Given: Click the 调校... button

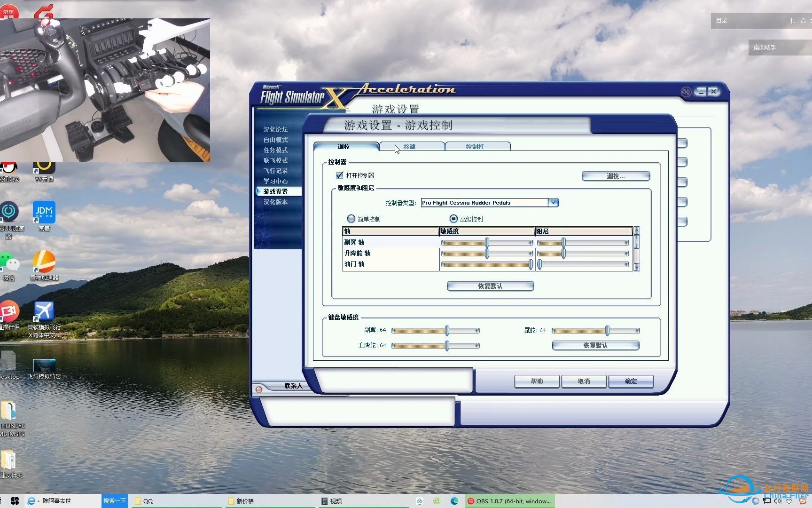Looking at the screenshot, I should 616,176.
